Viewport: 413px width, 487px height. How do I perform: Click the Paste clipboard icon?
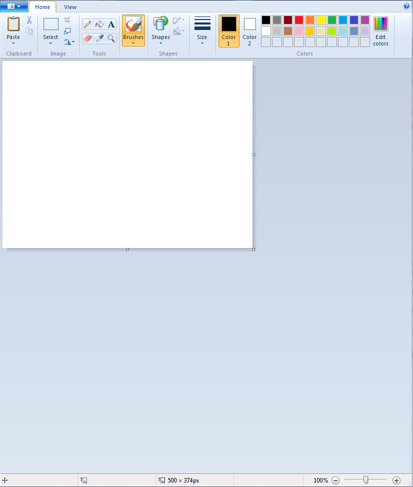pyautogui.click(x=13, y=24)
